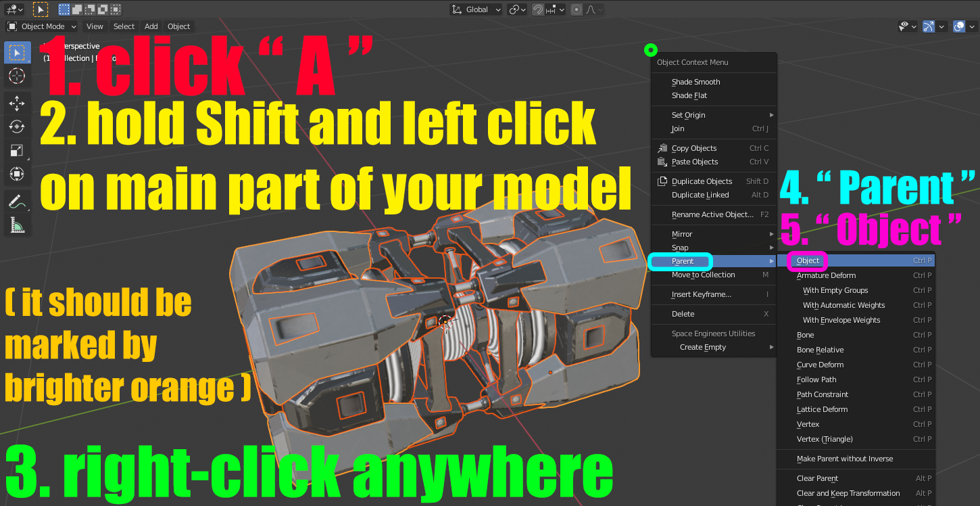Activate the 3D Cursor tool
The height and width of the screenshot is (506, 980).
coord(18,76)
